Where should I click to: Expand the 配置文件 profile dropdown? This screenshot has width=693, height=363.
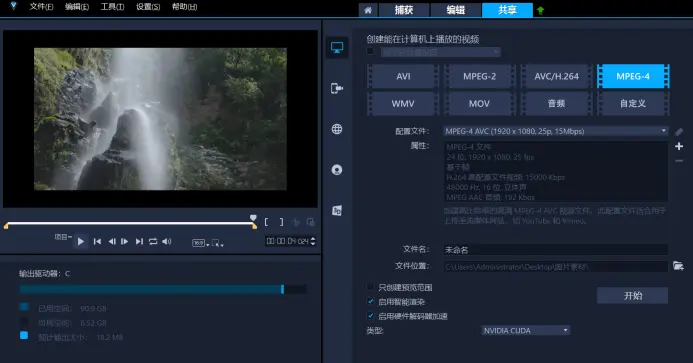[x=556, y=131]
